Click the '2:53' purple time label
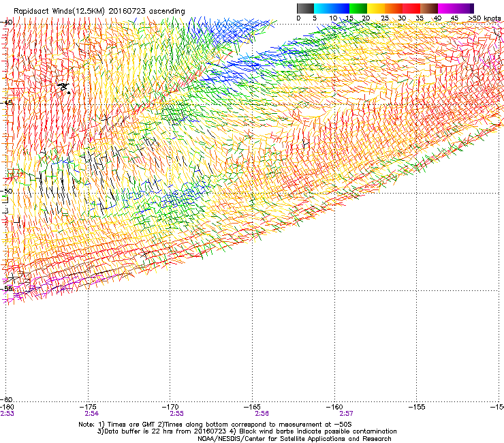The width and height of the screenshot is (504, 443). 7,414
